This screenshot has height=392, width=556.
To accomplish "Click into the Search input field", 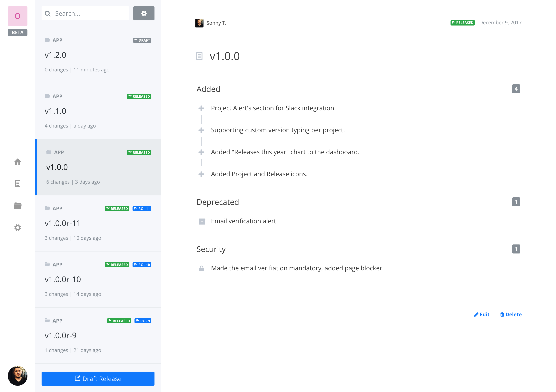I will (x=90, y=13).
